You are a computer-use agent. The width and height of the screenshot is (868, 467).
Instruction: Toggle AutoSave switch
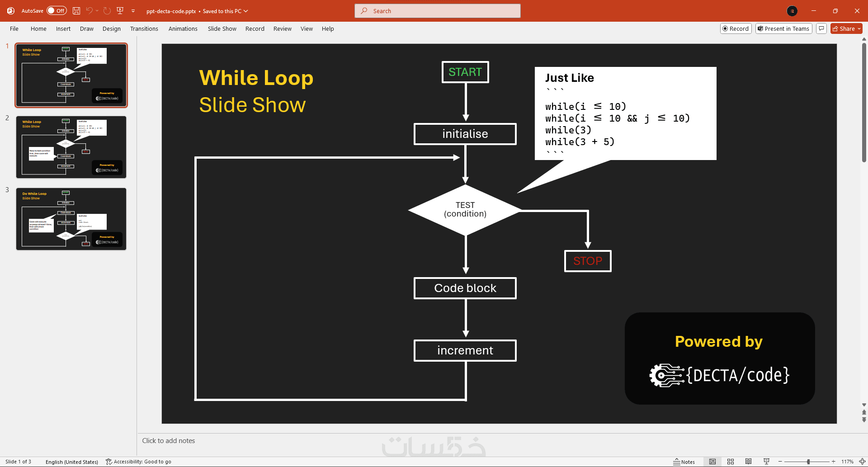point(57,11)
